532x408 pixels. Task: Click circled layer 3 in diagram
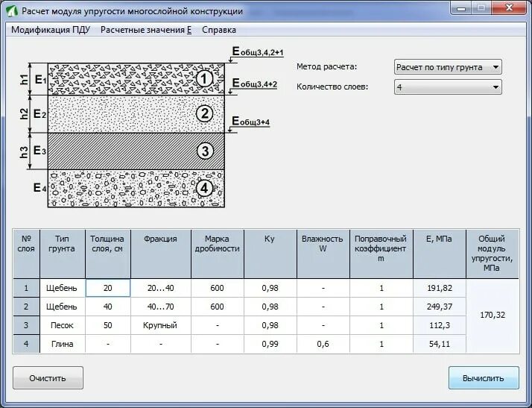(x=205, y=151)
